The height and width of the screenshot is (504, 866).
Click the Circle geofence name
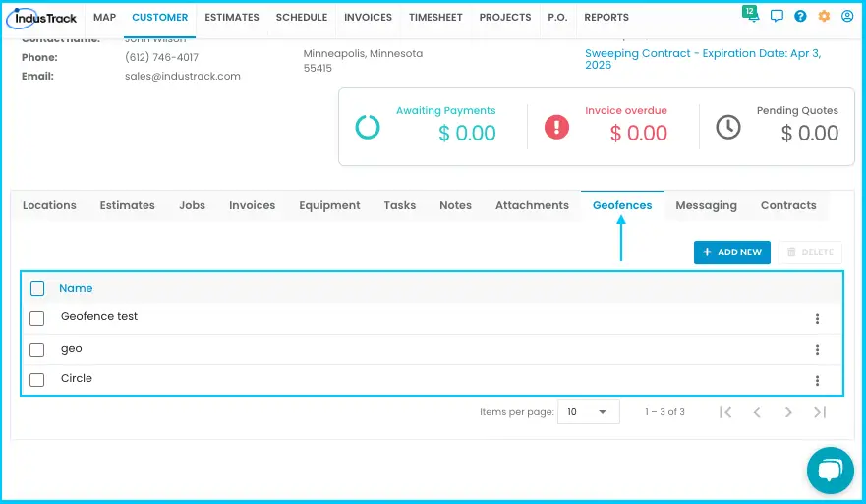point(77,378)
